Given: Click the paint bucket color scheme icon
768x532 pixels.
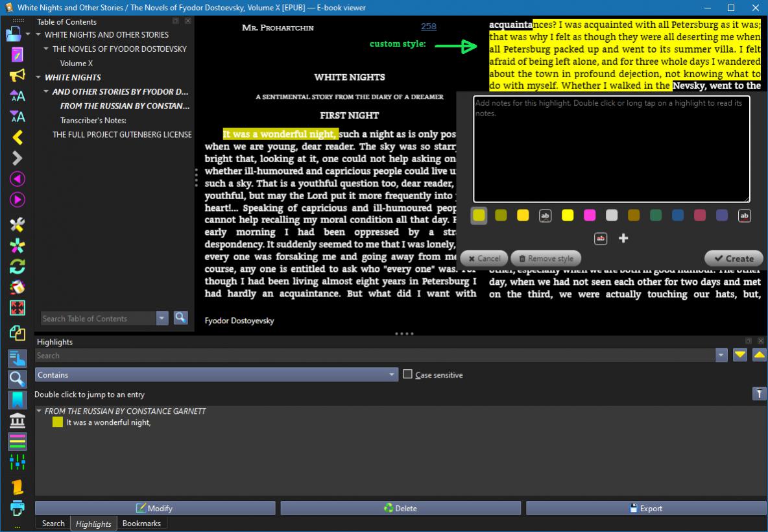Looking at the screenshot, I should click(17, 287).
